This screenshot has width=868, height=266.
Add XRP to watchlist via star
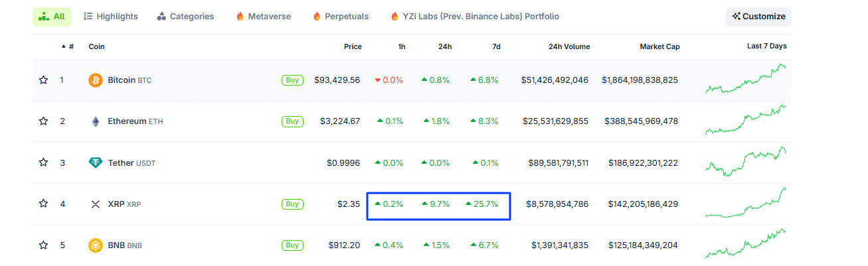click(x=44, y=204)
